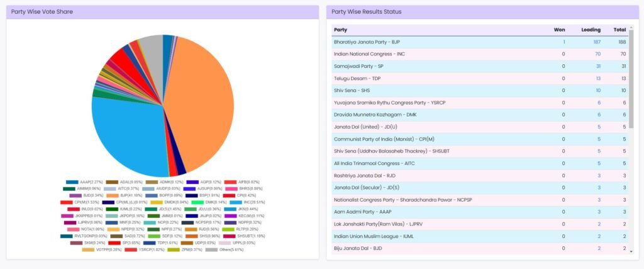This screenshot has height=269, width=644.
Task: Open Indian National Congress leading link 70
Action: [x=597, y=54]
